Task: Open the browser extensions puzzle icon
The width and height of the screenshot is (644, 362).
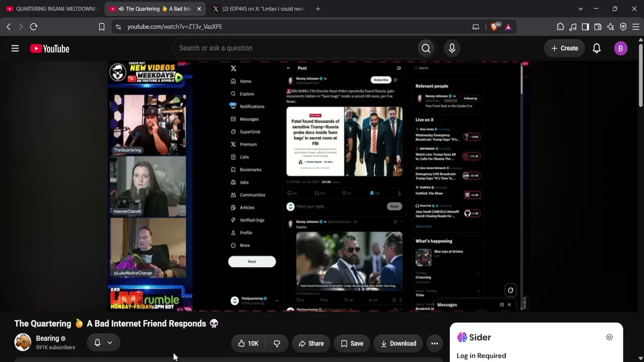Action: point(560,27)
